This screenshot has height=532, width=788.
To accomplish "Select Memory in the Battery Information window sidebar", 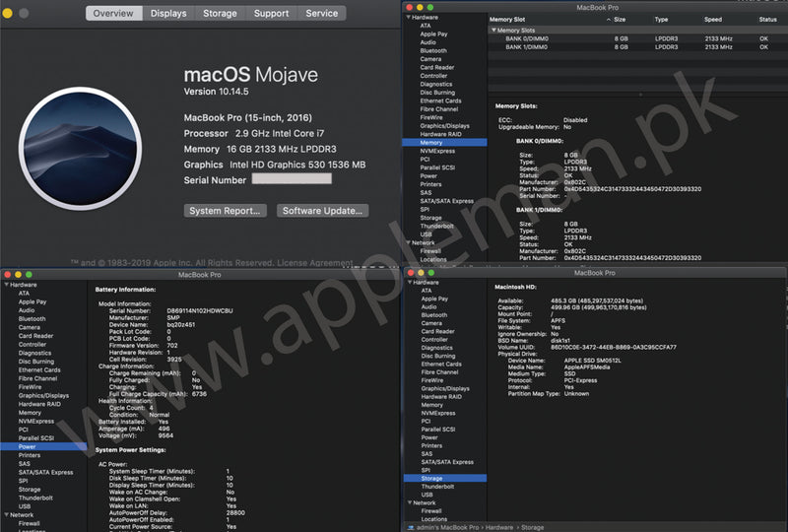I will tap(30, 413).
